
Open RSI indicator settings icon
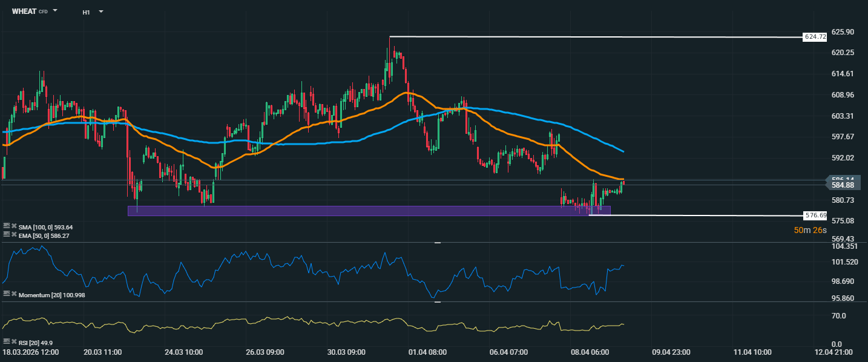[x=7, y=341]
